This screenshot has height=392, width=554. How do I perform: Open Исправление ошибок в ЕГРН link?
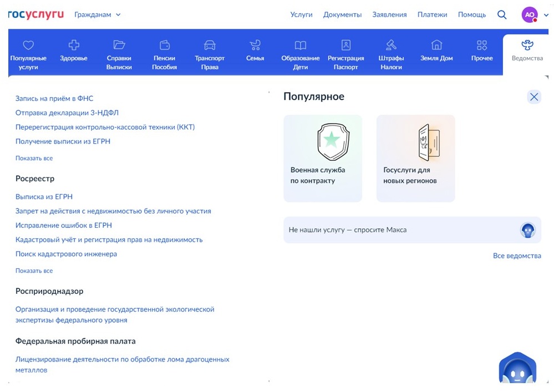[x=64, y=225]
